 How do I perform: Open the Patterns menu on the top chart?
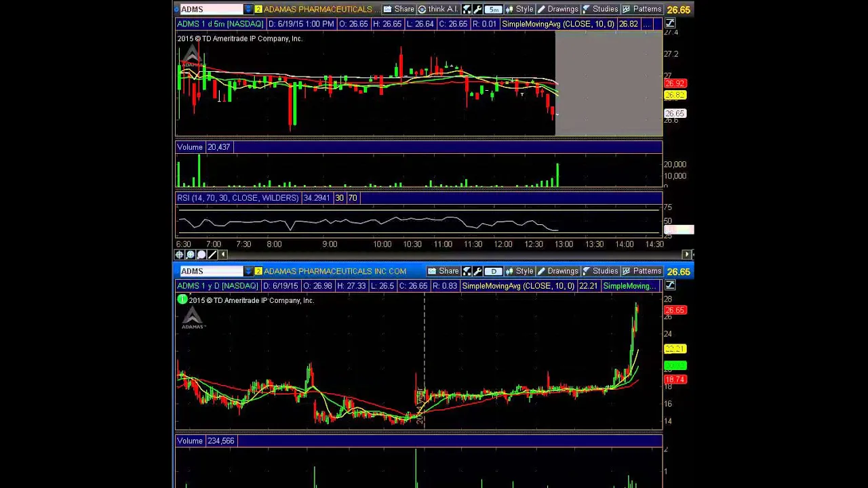pos(642,9)
